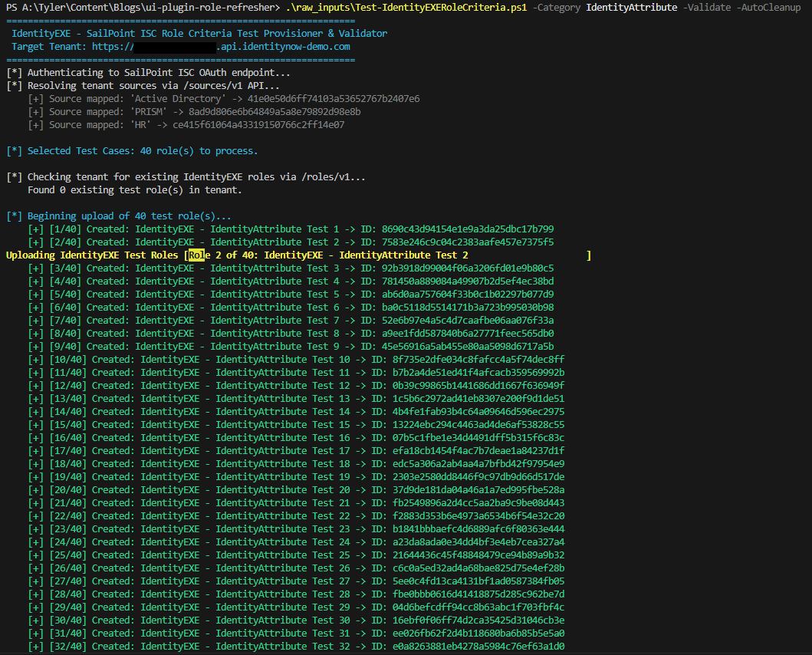Click the yellow upload progress bar line

[x=298, y=255]
